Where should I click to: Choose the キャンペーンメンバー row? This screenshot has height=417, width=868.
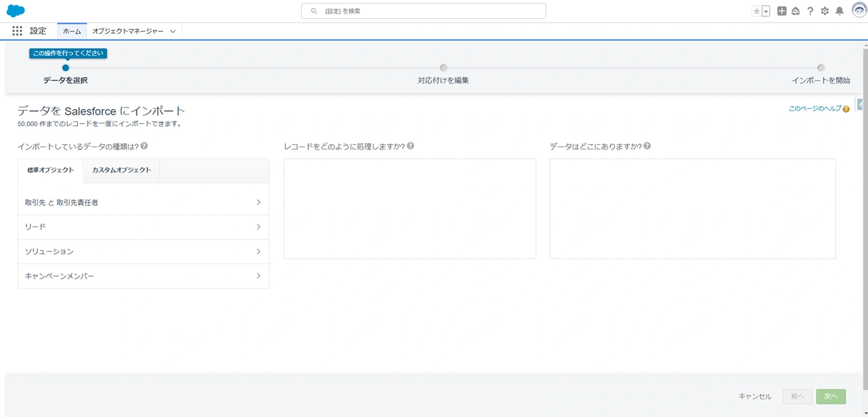coord(143,276)
